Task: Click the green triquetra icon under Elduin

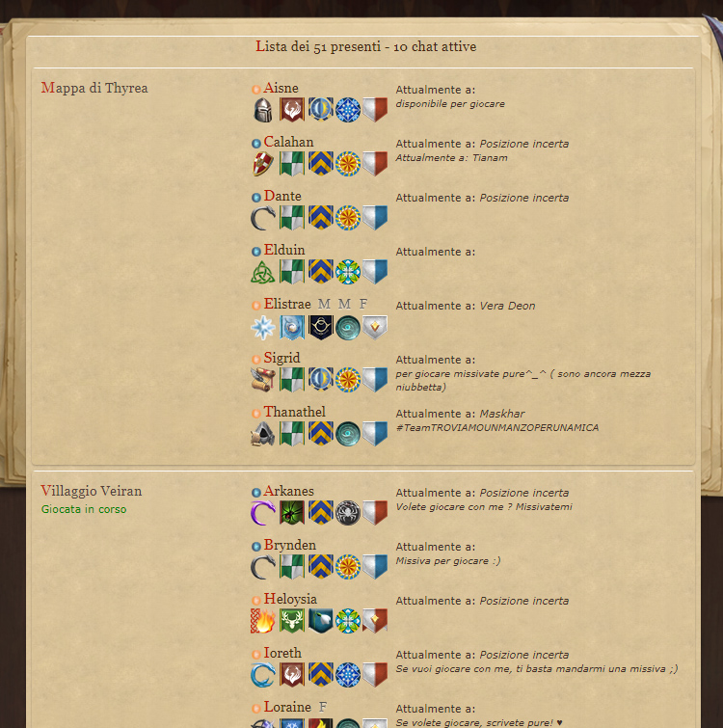Action: click(x=263, y=272)
